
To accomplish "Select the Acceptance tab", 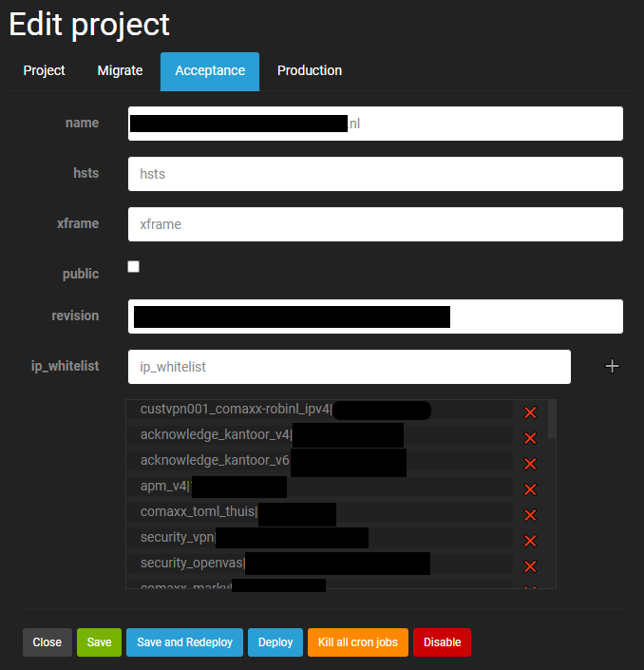I will click(x=210, y=71).
